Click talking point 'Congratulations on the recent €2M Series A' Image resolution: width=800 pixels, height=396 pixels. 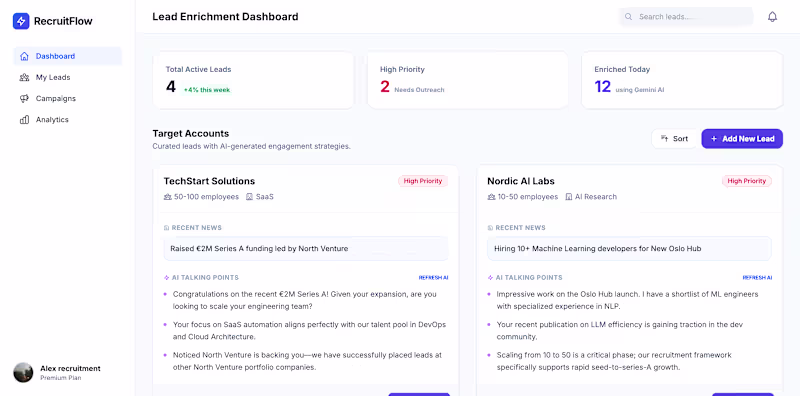click(x=305, y=301)
